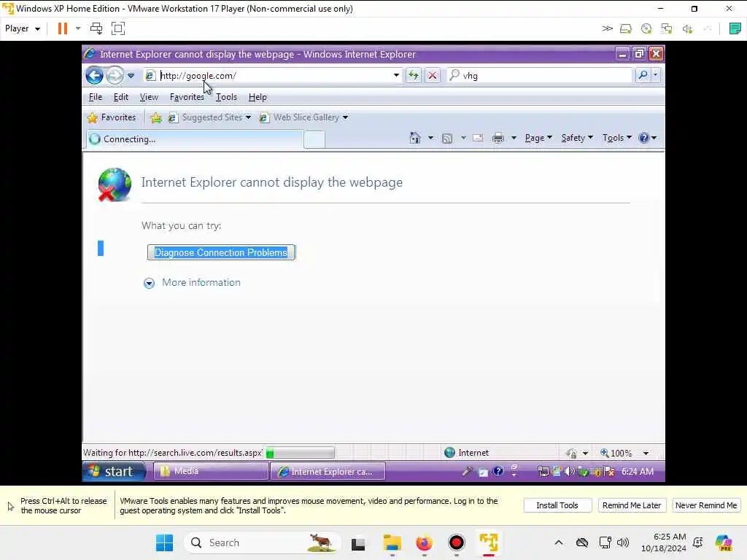Image resolution: width=747 pixels, height=560 pixels.
Task: Open a new blank tab
Action: (314, 139)
